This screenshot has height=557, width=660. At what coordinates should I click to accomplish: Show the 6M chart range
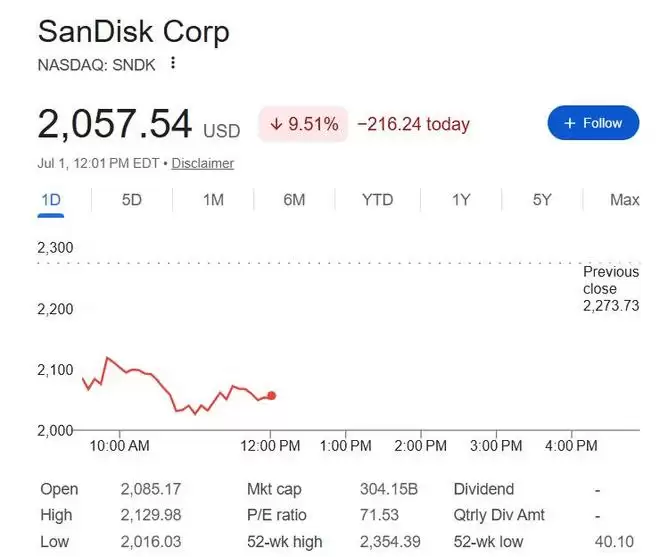(294, 200)
